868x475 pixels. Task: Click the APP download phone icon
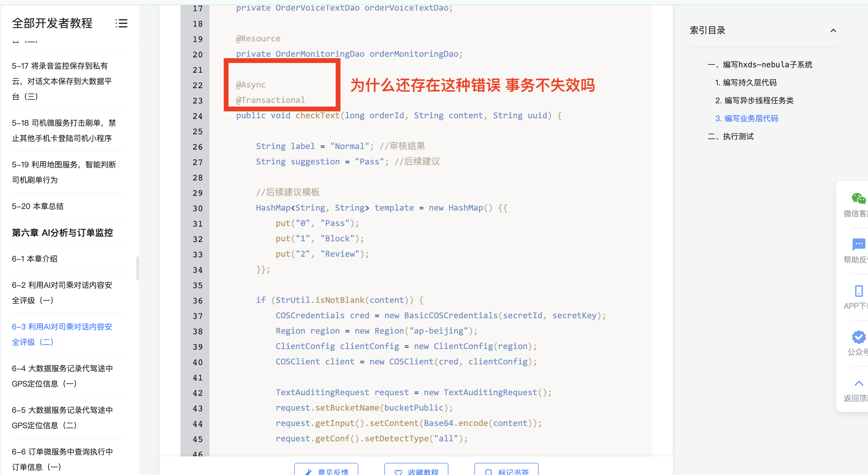[859, 291]
